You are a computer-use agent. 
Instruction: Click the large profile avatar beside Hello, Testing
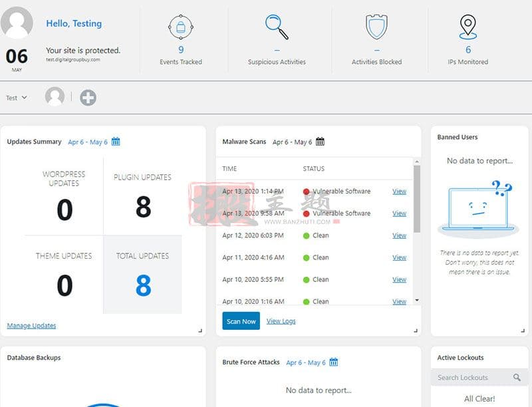click(17, 23)
